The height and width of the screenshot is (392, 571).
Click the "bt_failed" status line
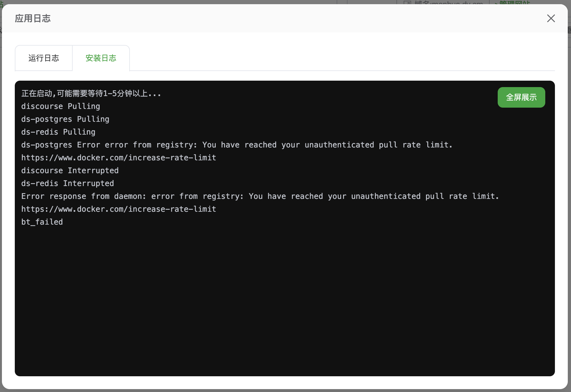42,222
